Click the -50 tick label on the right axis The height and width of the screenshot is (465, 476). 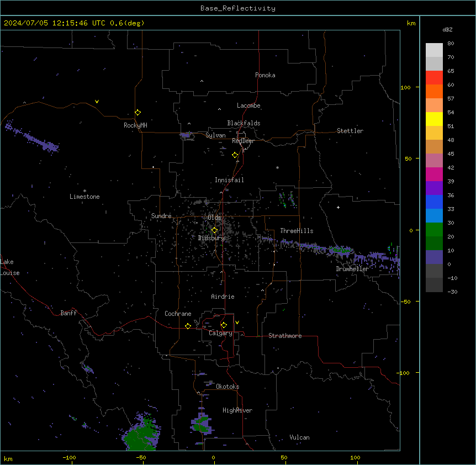[405, 302]
